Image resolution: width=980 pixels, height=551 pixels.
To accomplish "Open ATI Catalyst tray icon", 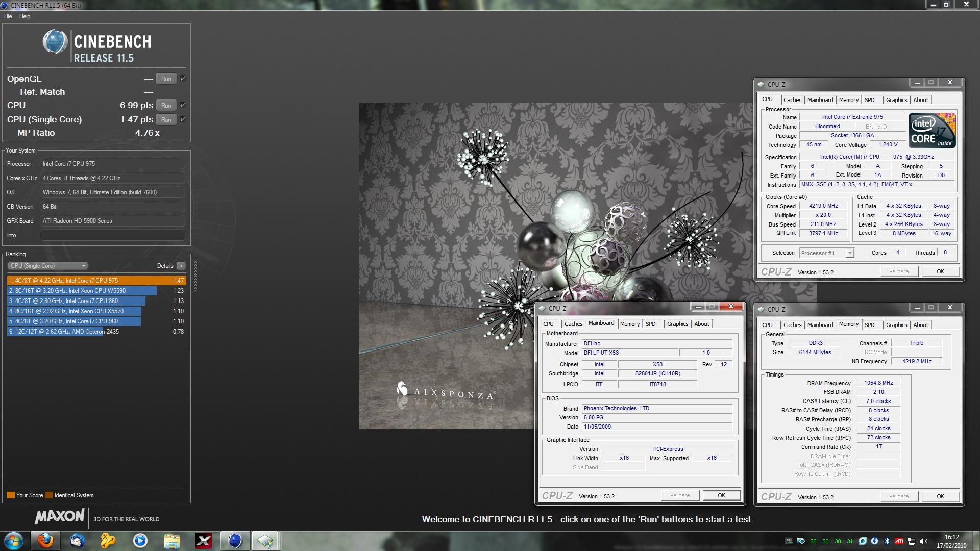I will [899, 541].
